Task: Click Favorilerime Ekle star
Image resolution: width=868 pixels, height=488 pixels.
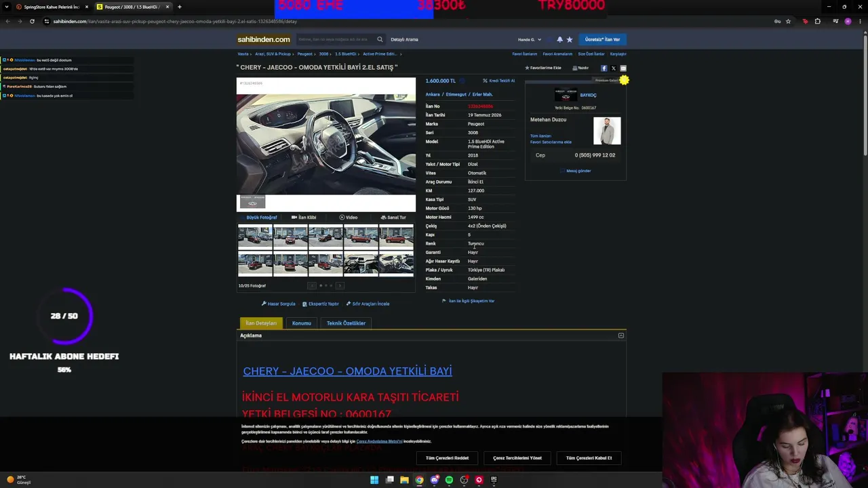Action: tap(543, 68)
